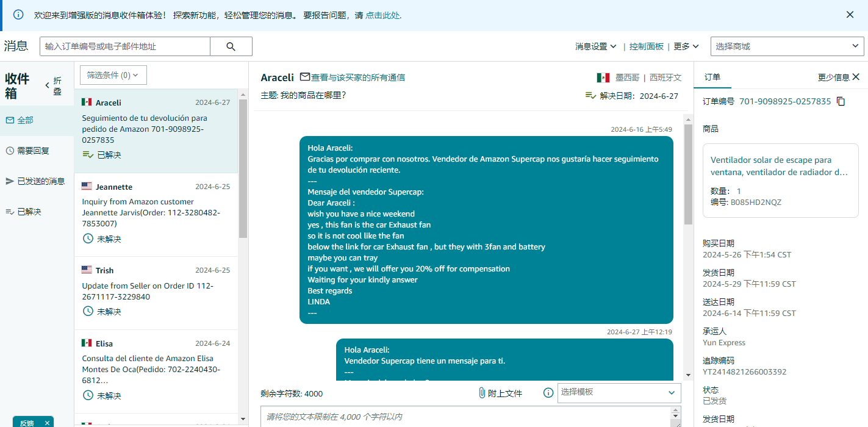Click the resolved icon in the Araceli list item
The image size is (868, 427).
(88, 155)
